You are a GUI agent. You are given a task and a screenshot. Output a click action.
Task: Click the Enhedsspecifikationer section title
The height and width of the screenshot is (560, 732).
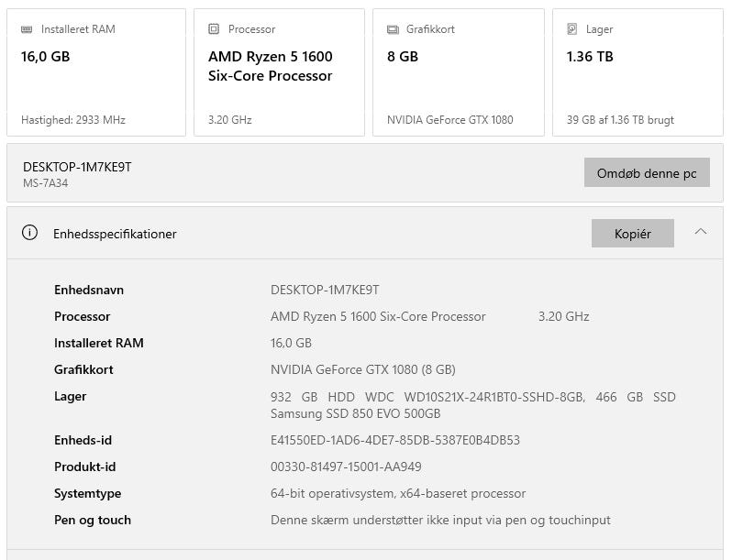[115, 234]
